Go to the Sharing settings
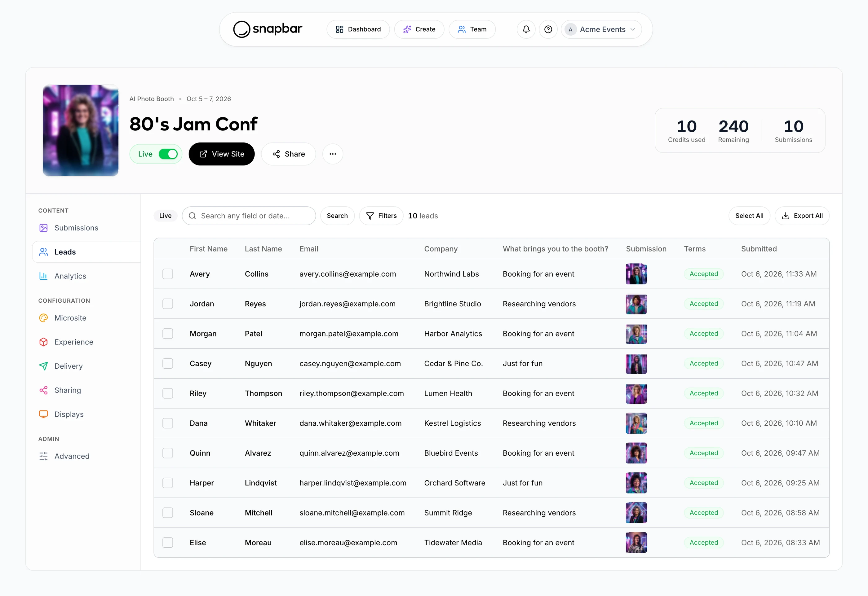The image size is (868, 596). tap(86, 390)
